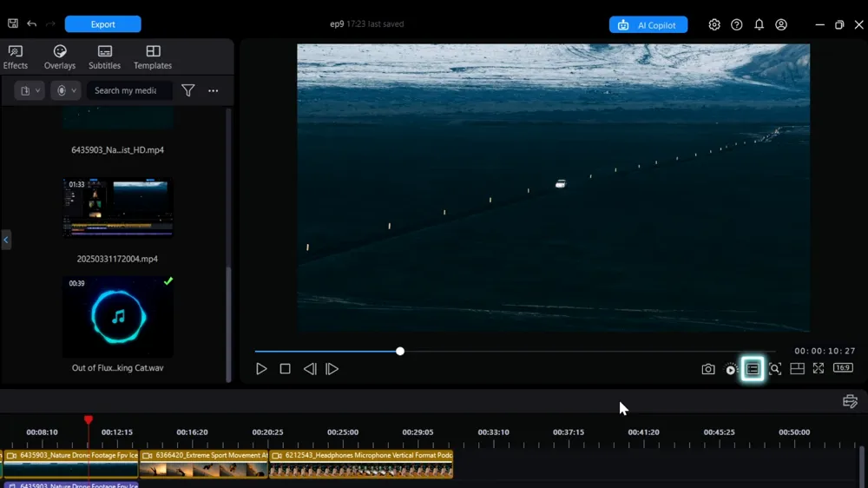
Task: Click the Export button
Action: pos(103,24)
